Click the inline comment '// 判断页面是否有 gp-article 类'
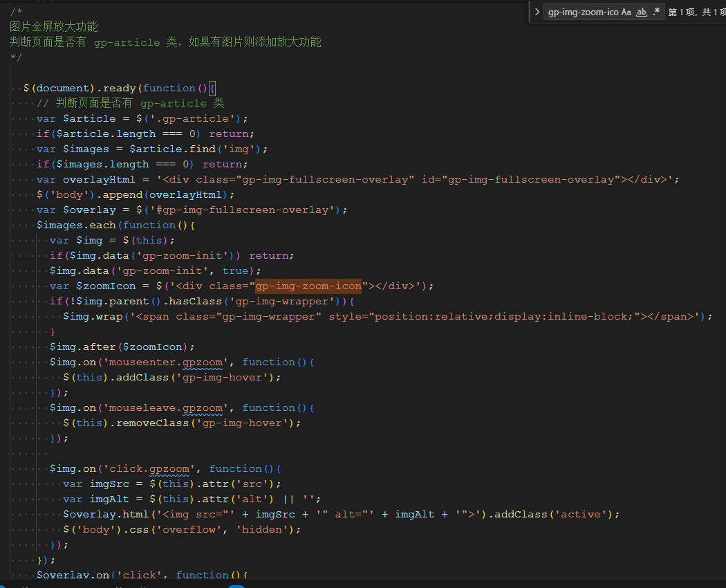Image resolution: width=726 pixels, height=588 pixels. click(131, 103)
